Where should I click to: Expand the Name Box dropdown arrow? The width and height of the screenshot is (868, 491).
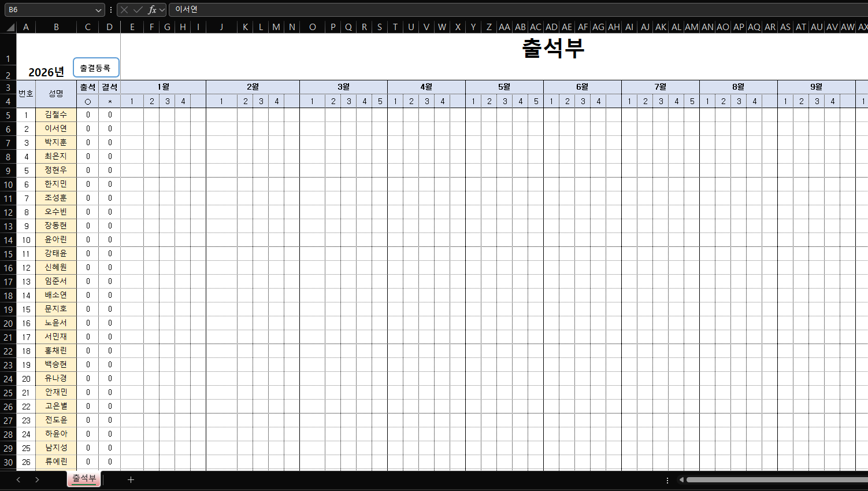(x=98, y=10)
